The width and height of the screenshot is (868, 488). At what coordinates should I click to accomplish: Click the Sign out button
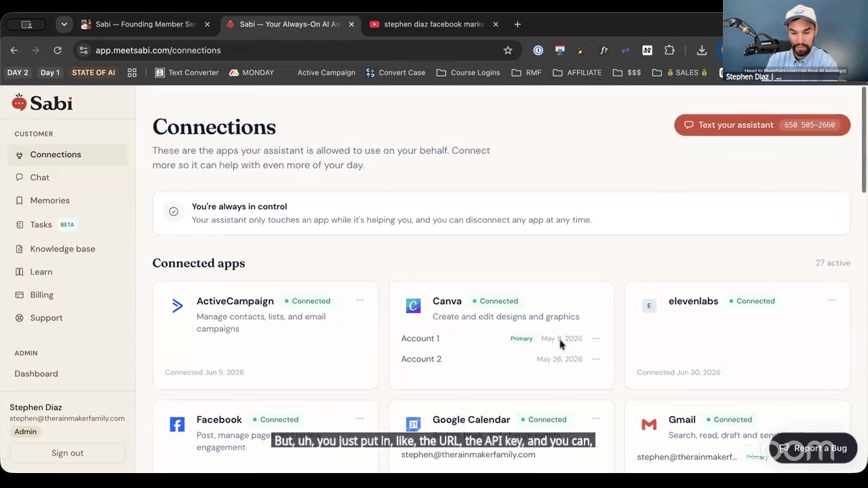[67, 453]
